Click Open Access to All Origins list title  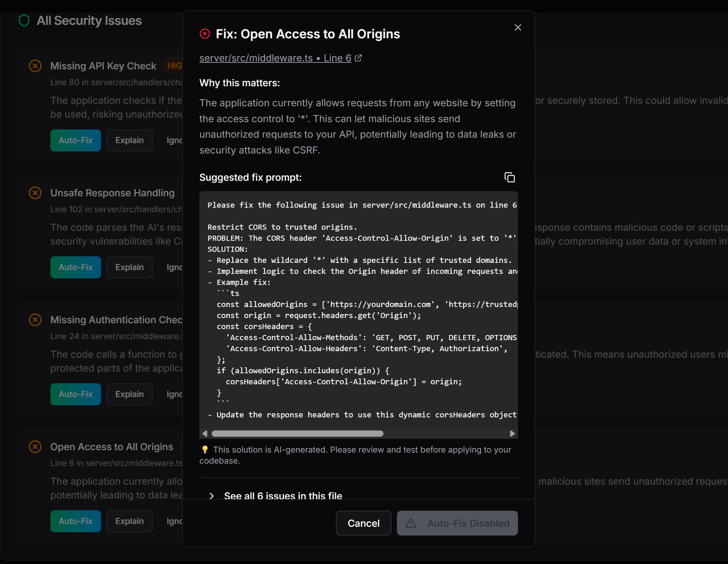click(x=112, y=447)
